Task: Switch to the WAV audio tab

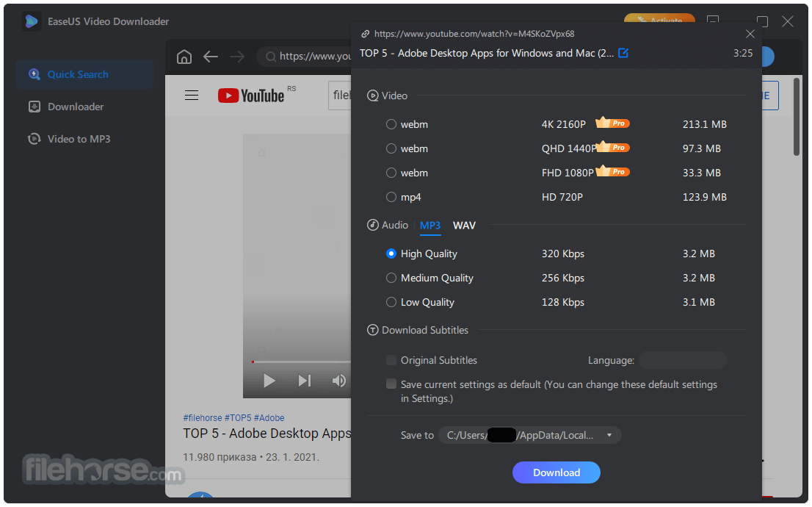Action: click(x=464, y=226)
